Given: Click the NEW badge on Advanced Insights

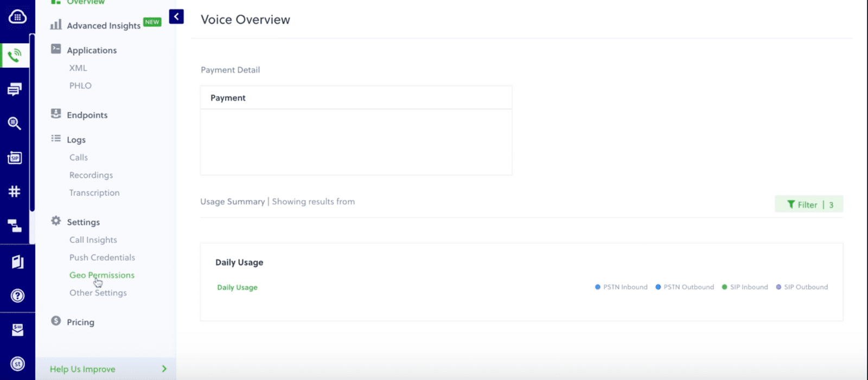Looking at the screenshot, I should [152, 22].
